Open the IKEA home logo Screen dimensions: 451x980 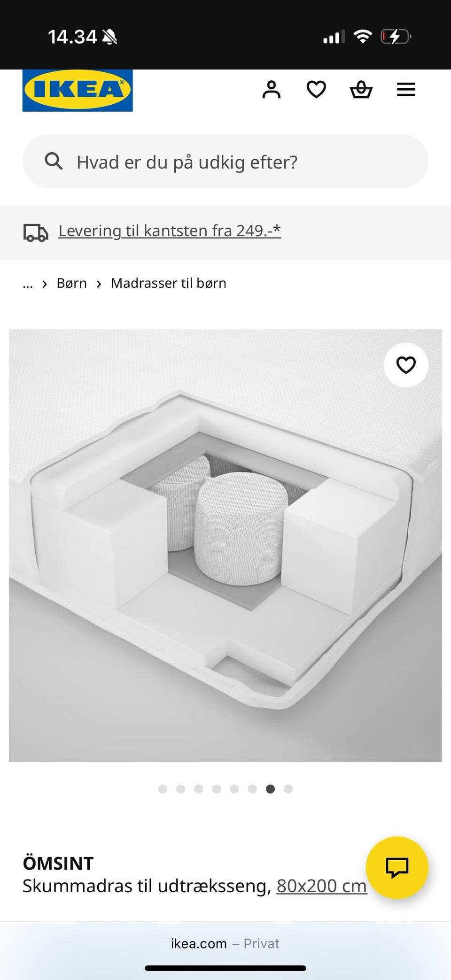click(x=78, y=90)
